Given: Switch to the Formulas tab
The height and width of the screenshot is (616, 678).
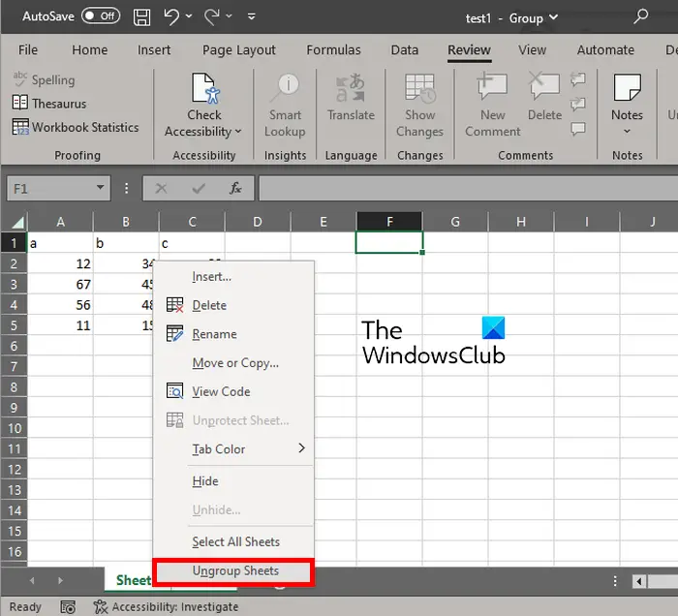Looking at the screenshot, I should click(x=333, y=50).
